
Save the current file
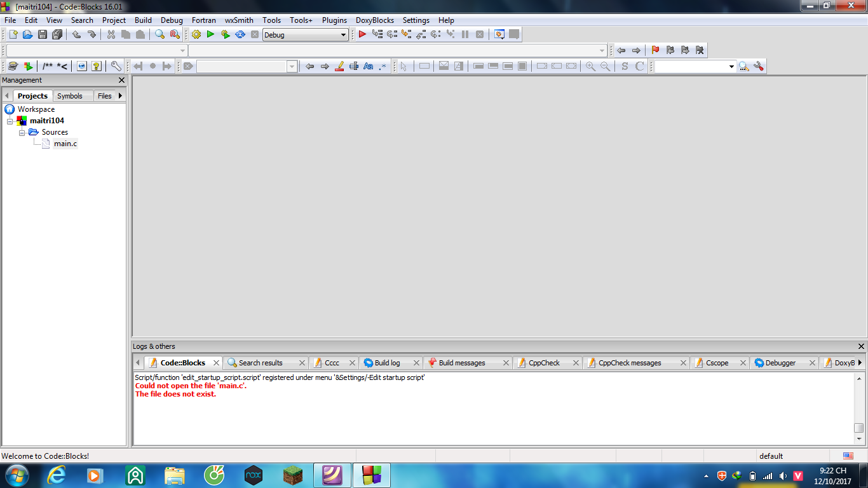pos(43,34)
